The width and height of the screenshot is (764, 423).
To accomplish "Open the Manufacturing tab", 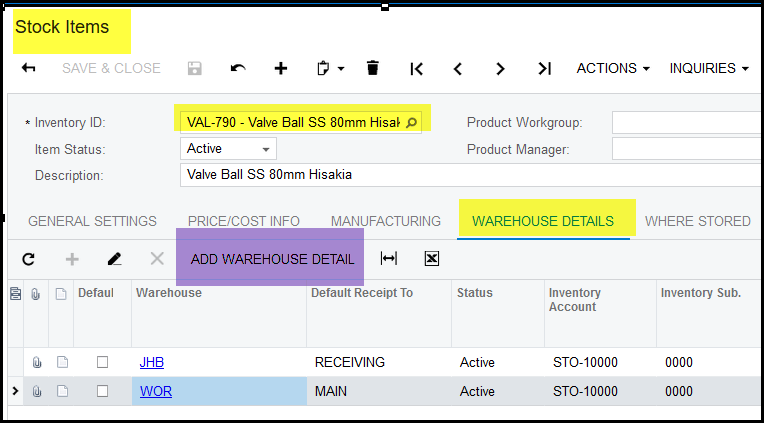I will click(386, 221).
